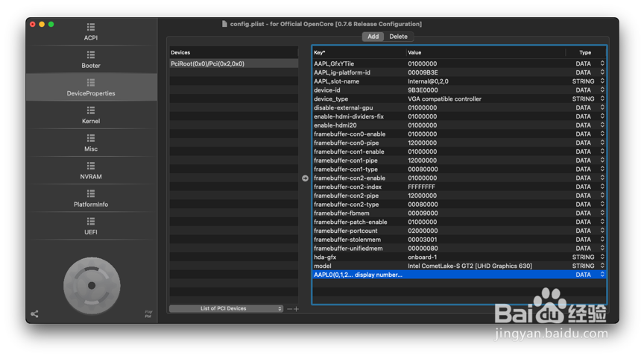Image resolution: width=644 pixels, height=356 pixels.
Task: Select the framebuffer-con2-type key
Action: (347, 204)
